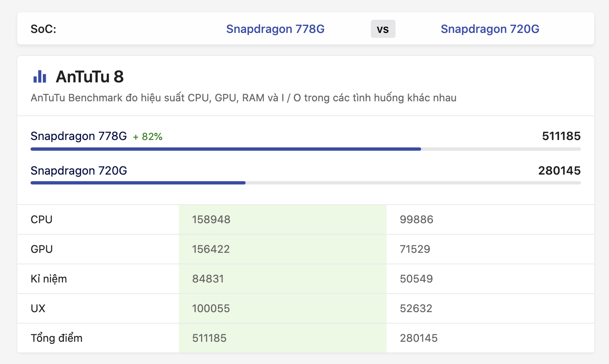Click the AnTuTu Benchmark description text
Screen dimensions: 609x364
[244, 98]
